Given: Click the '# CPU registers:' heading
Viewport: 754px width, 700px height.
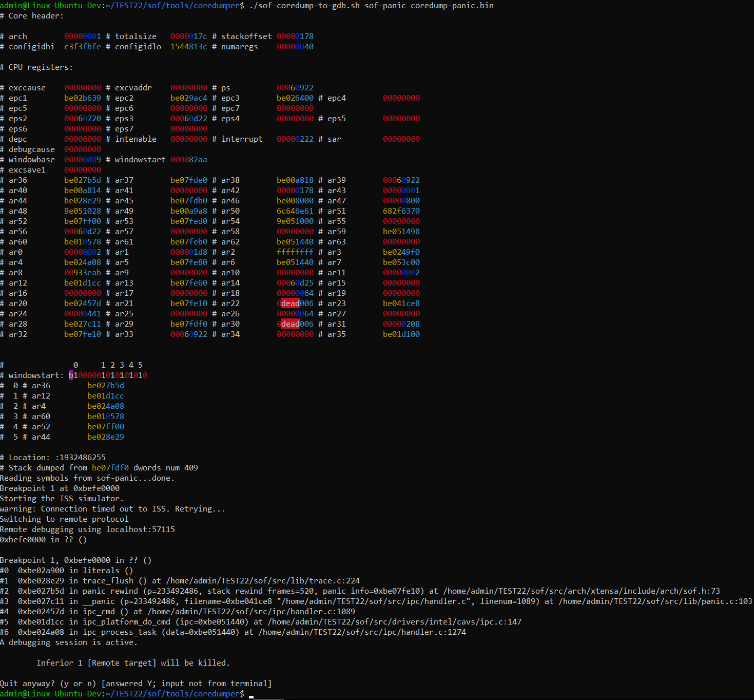Looking at the screenshot, I should [x=36, y=67].
